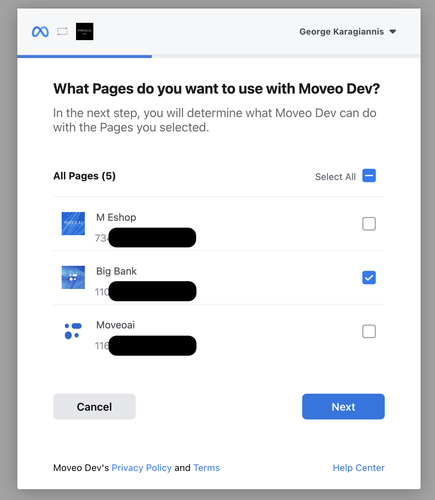Open the Terms link
435x500 pixels.
(206, 468)
